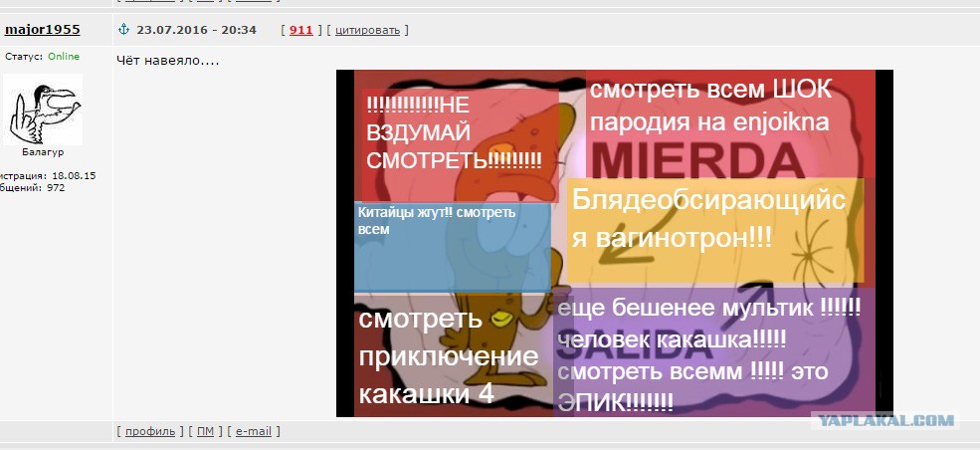Send private message via ПМ link
The image size is (980, 450).
click(204, 431)
